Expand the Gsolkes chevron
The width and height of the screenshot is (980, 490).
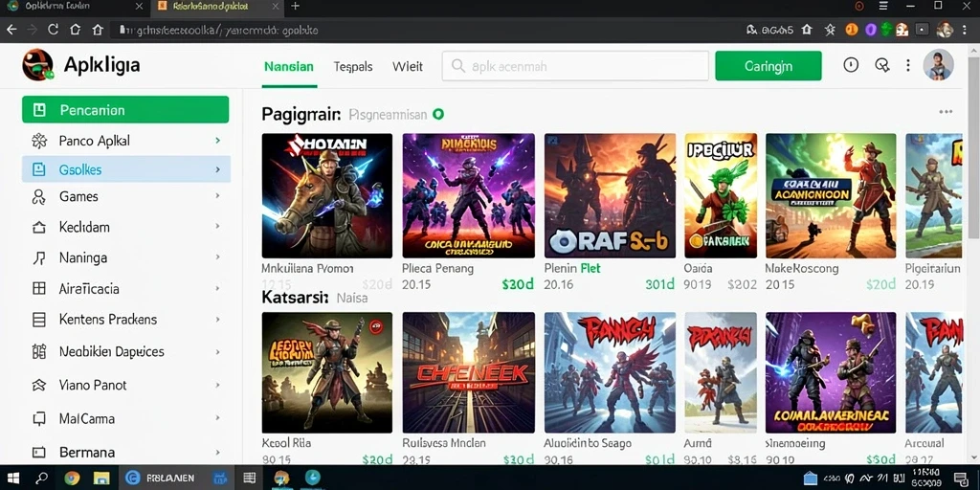pyautogui.click(x=217, y=169)
